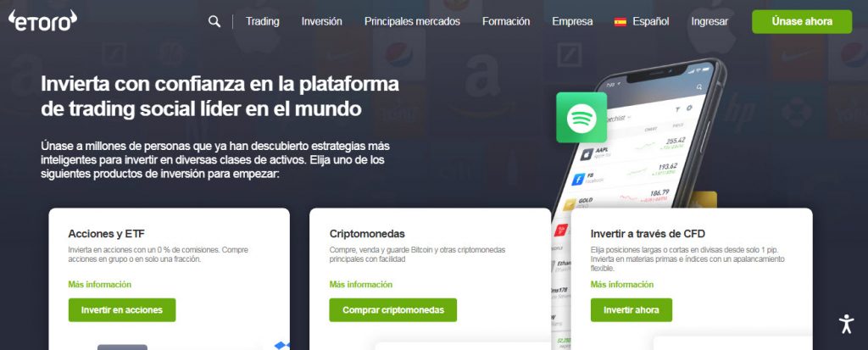This screenshot has height=350, width=868.
Task: Click Invertir ahora in the CFD card
Action: 631,310
